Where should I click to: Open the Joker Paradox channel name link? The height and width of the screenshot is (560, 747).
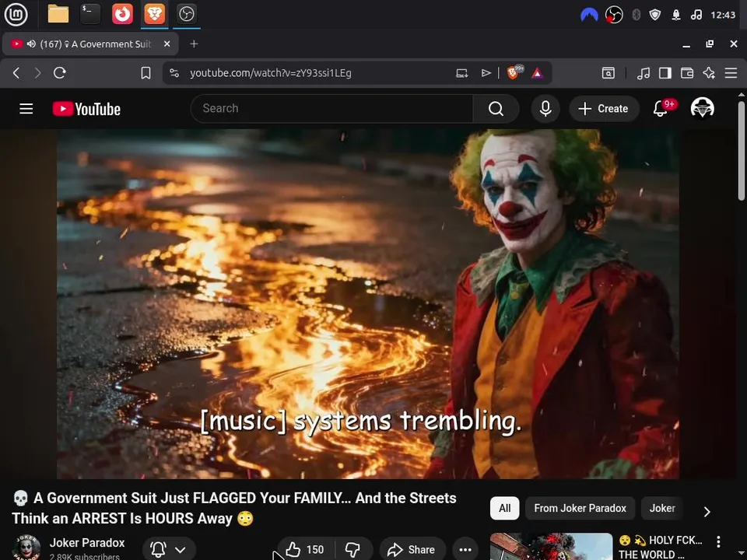pos(87,543)
